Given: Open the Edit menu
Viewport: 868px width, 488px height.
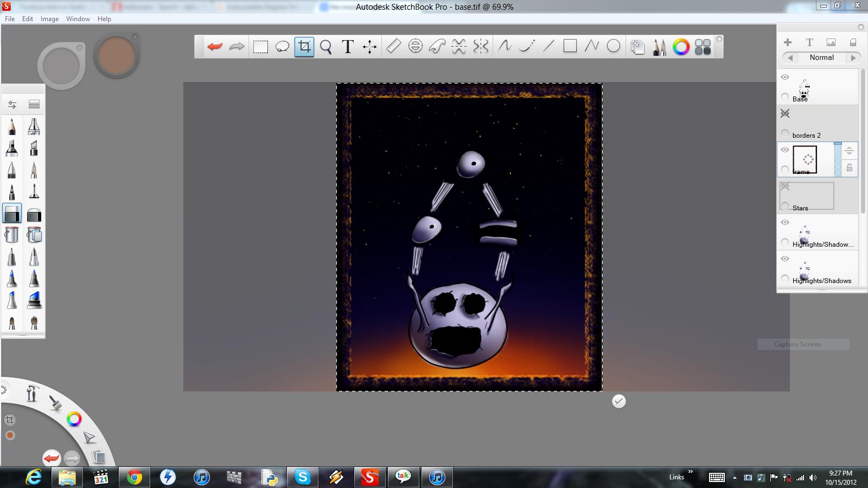Looking at the screenshot, I should (x=28, y=18).
